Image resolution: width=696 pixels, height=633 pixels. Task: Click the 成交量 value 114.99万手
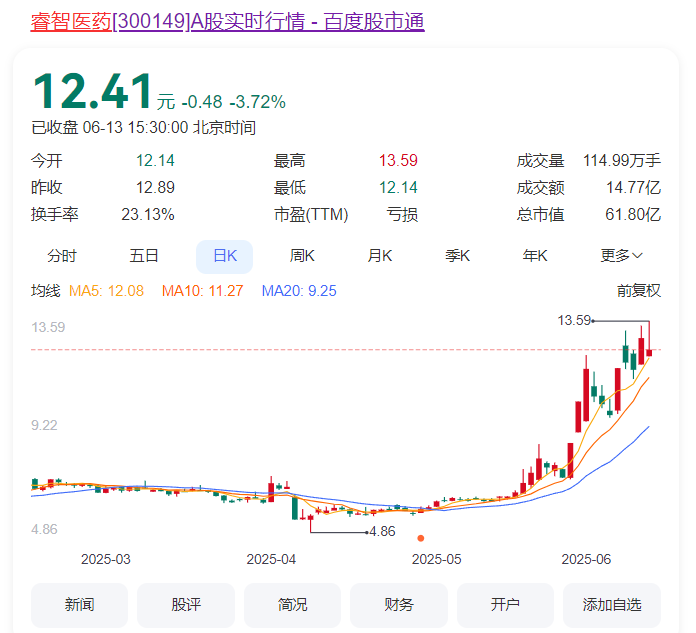[622, 160]
